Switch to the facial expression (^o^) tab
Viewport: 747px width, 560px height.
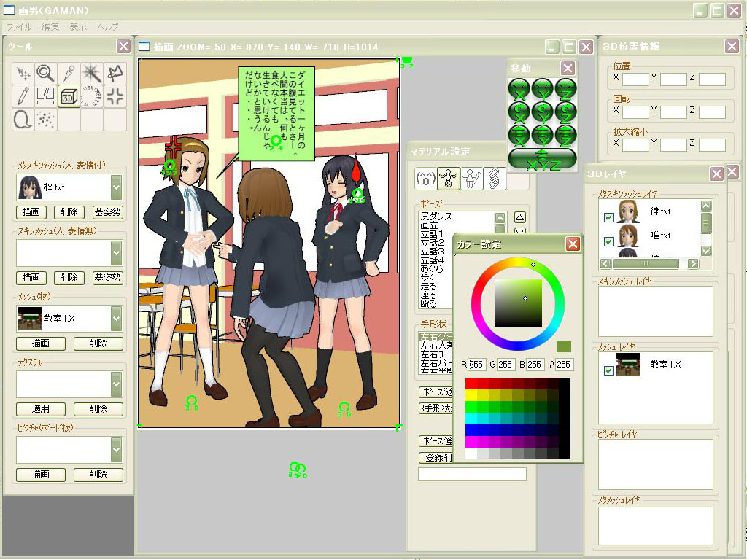(x=425, y=179)
